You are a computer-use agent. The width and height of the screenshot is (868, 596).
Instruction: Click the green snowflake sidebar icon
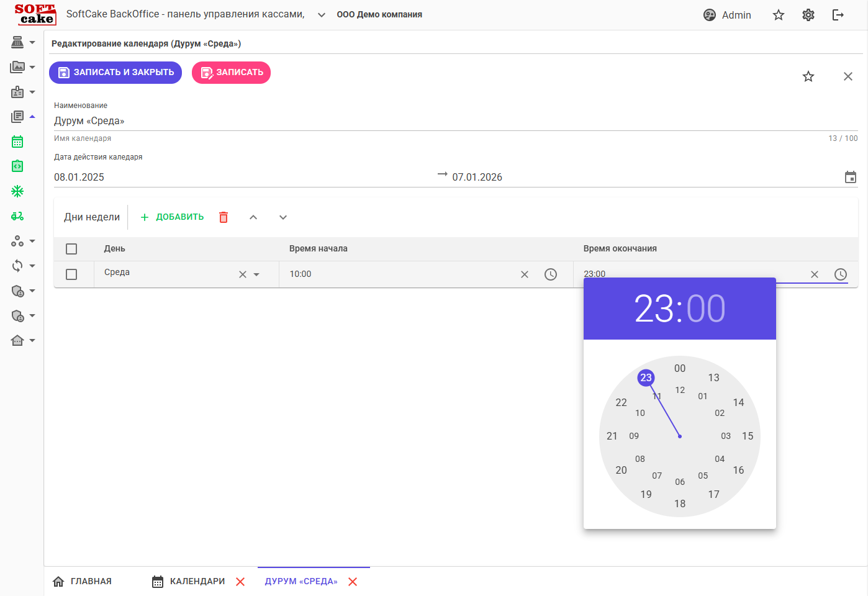point(17,191)
